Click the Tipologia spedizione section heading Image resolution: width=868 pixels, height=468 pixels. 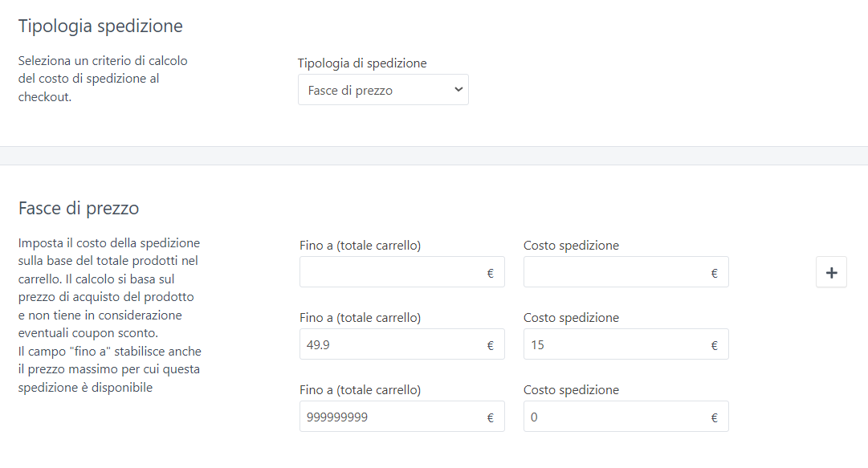click(100, 26)
